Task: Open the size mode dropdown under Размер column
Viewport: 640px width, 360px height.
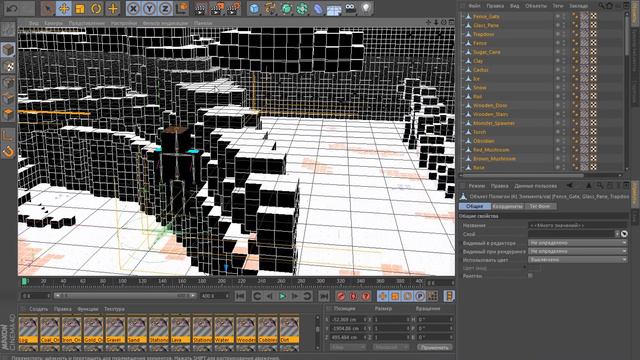Action: pos(391,347)
